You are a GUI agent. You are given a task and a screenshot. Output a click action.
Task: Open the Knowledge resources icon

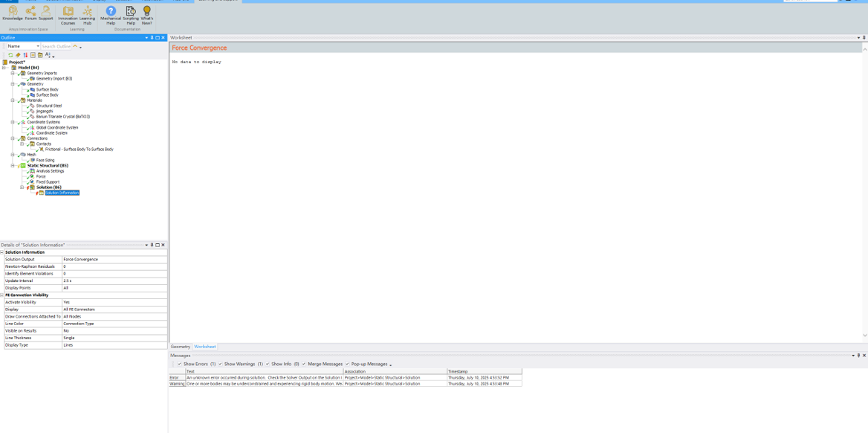coord(12,13)
